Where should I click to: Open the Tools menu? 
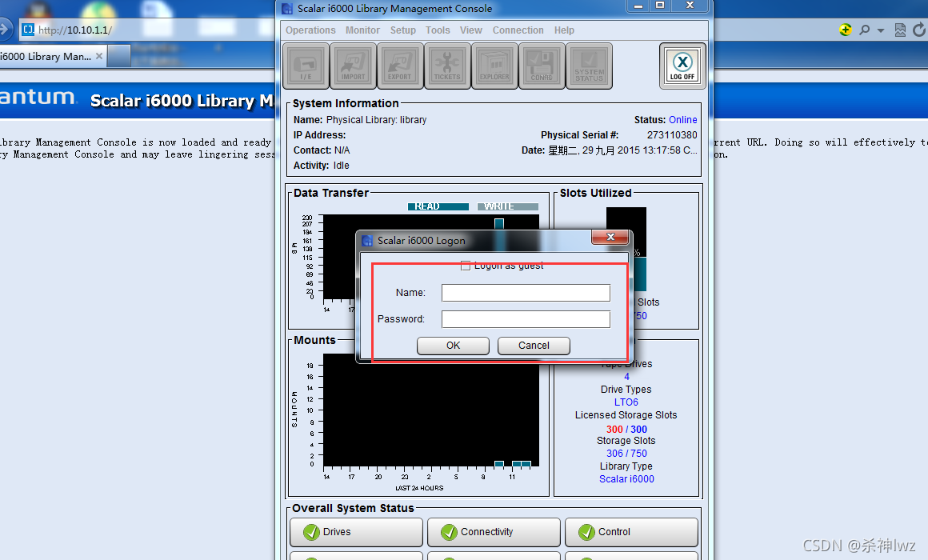click(438, 30)
